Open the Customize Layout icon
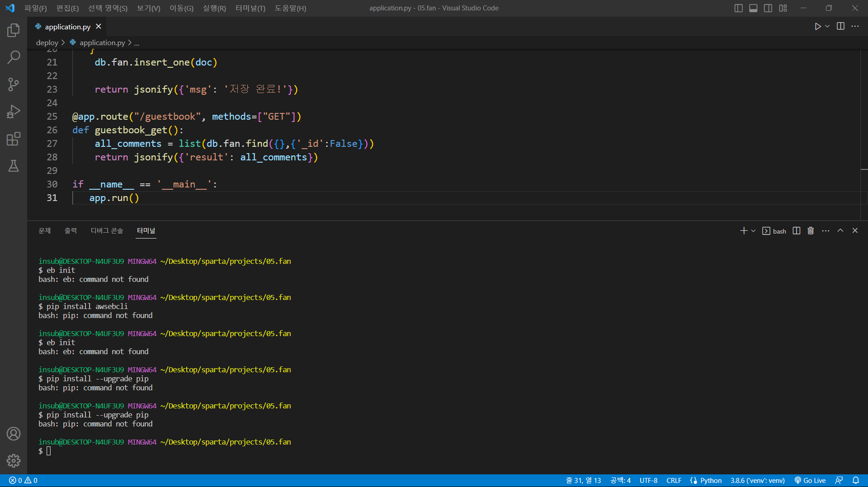 (783, 8)
